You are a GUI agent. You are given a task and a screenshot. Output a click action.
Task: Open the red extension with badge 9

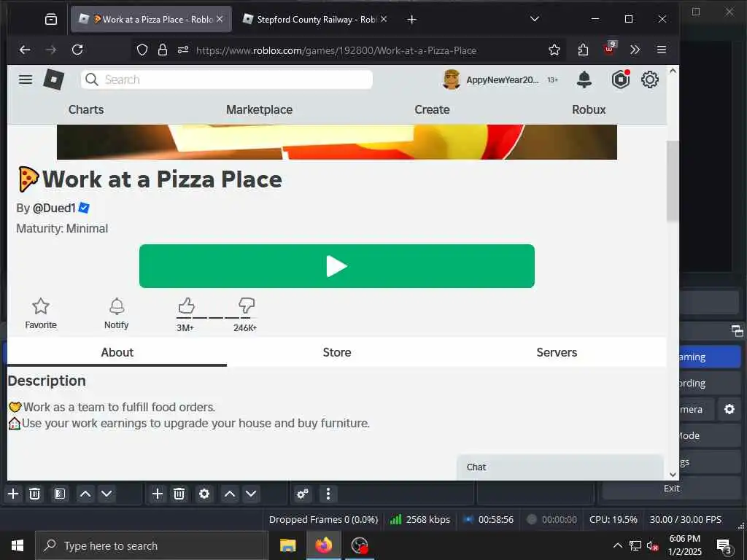point(609,49)
